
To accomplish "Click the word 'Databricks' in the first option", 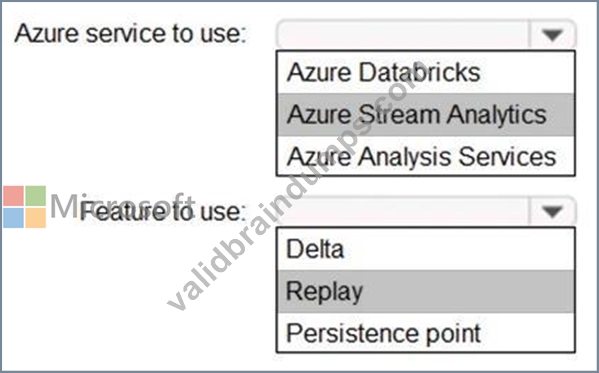I will tap(419, 72).
